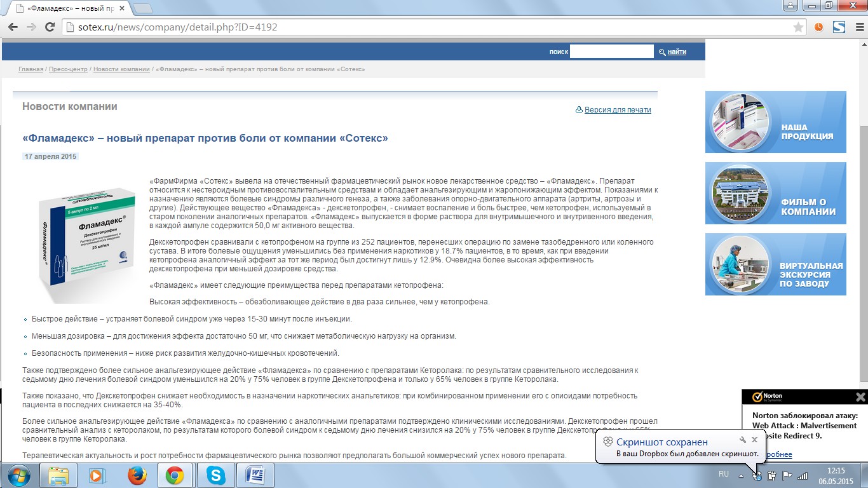The height and width of the screenshot is (488, 868).
Task: Click the Dropbox logo in the notification balloon
Action: pos(608,442)
